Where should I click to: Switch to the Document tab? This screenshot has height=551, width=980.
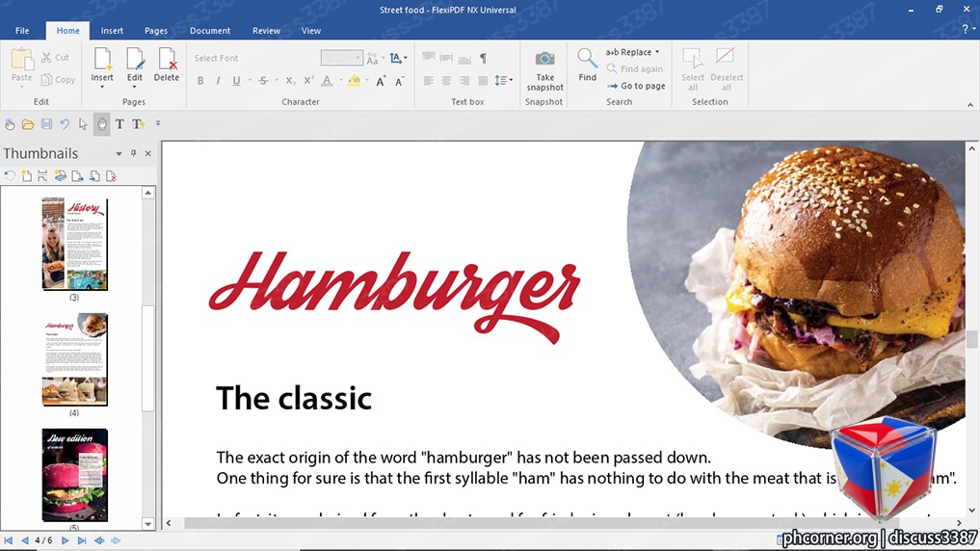(210, 31)
